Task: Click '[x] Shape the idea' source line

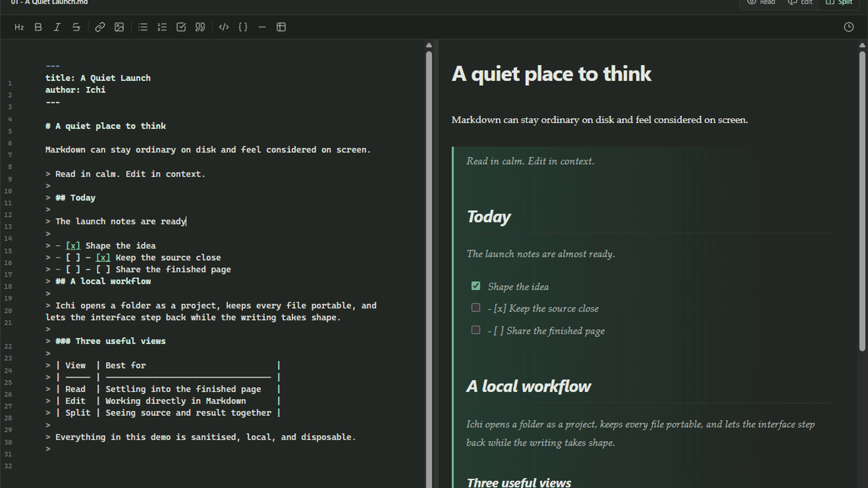Action: pos(111,246)
